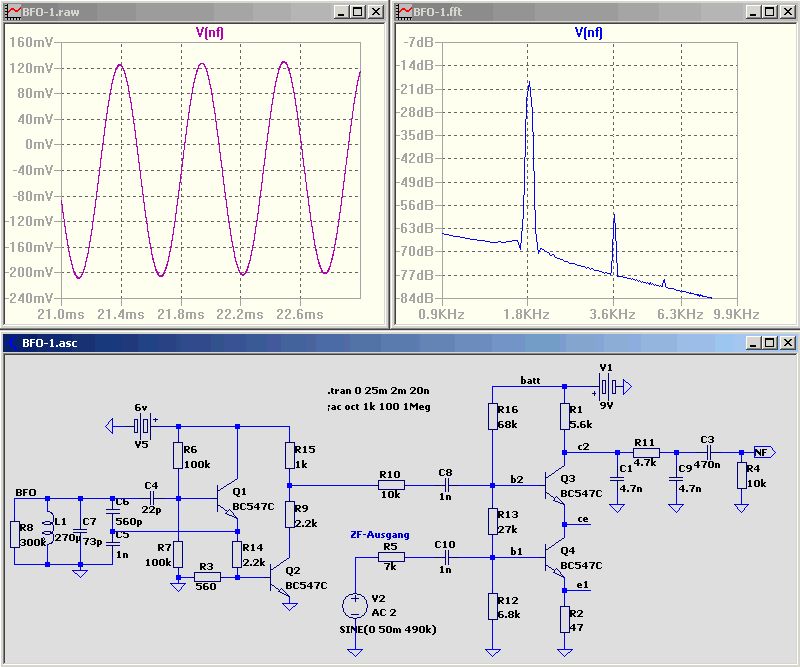Click the ZF-Ausgang text label
Screen dimensions: 800x667
[x=380, y=534]
